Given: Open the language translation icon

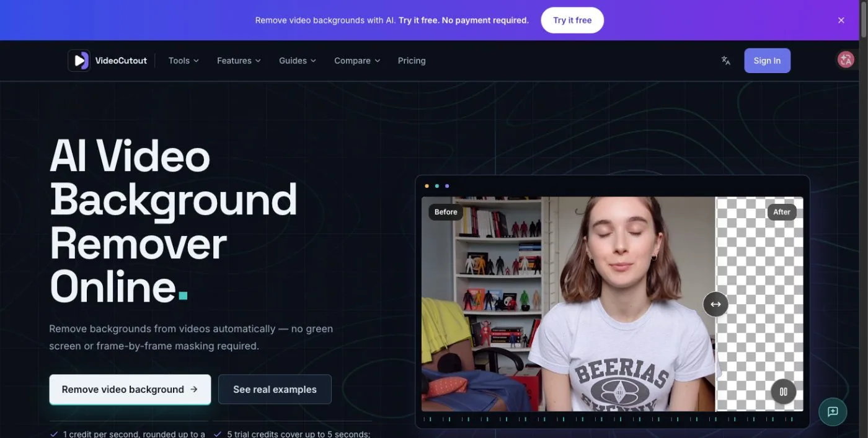Looking at the screenshot, I should (725, 61).
